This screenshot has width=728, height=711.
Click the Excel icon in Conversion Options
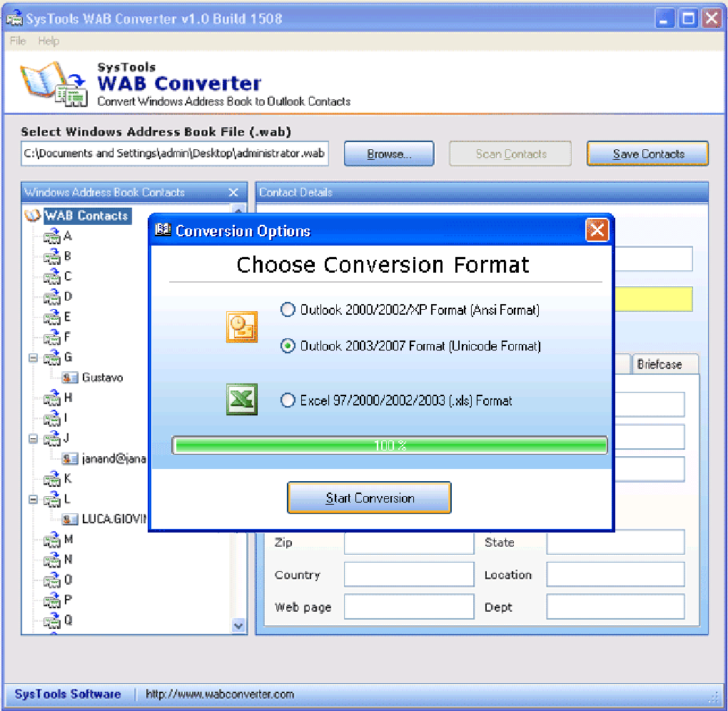[242, 399]
